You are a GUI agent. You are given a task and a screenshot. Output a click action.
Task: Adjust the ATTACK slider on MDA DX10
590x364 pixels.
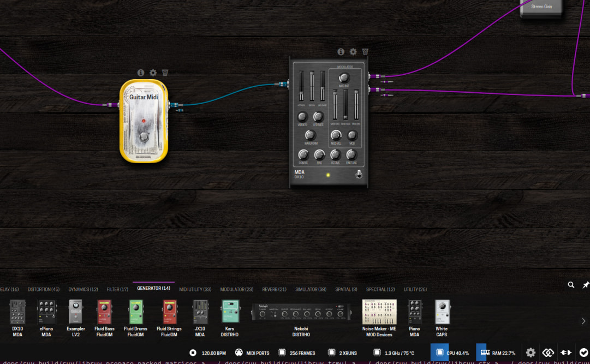click(301, 86)
